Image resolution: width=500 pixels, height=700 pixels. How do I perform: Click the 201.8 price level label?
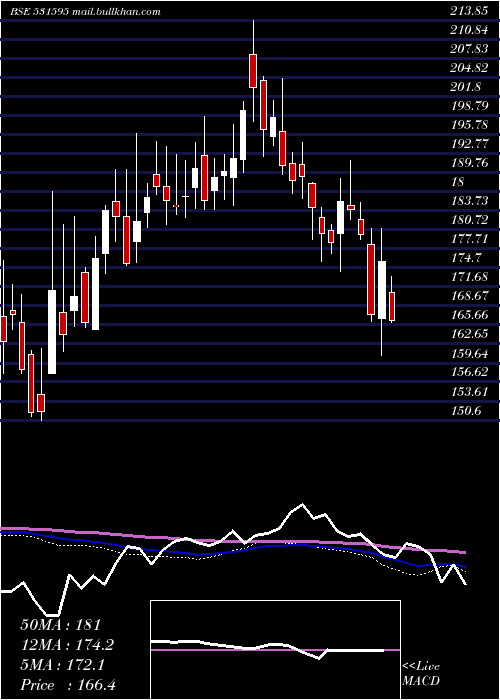466,87
